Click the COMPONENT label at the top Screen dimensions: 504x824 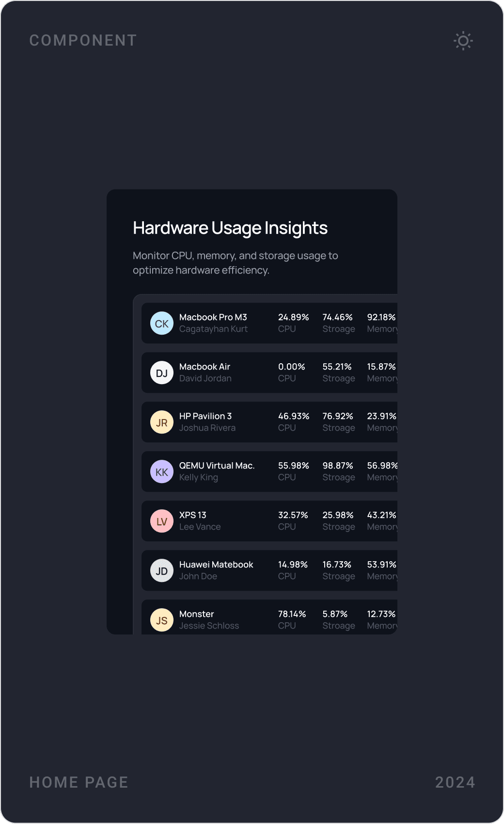(82, 40)
